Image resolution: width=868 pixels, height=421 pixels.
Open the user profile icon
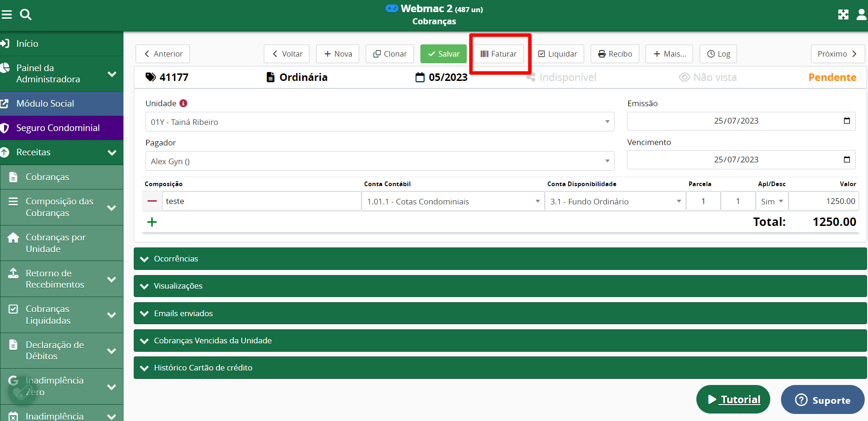(861, 15)
